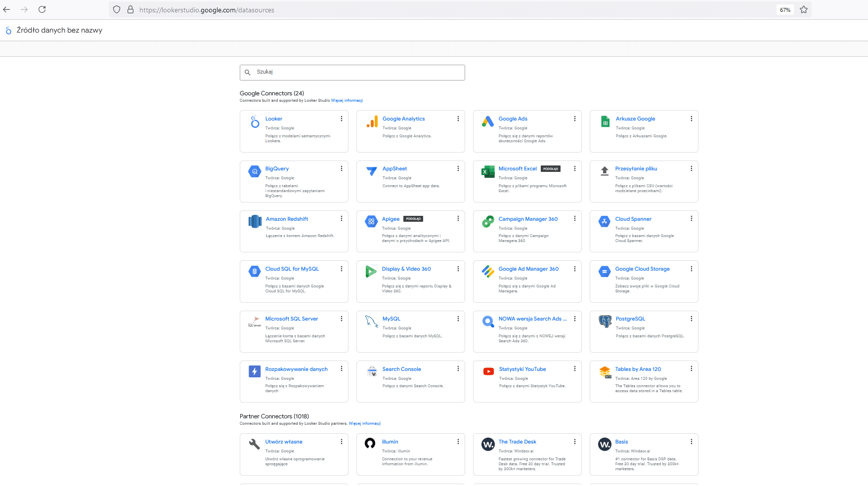Click the Search Ads 360 magnifier icon
The image size is (868, 486).
click(488, 322)
